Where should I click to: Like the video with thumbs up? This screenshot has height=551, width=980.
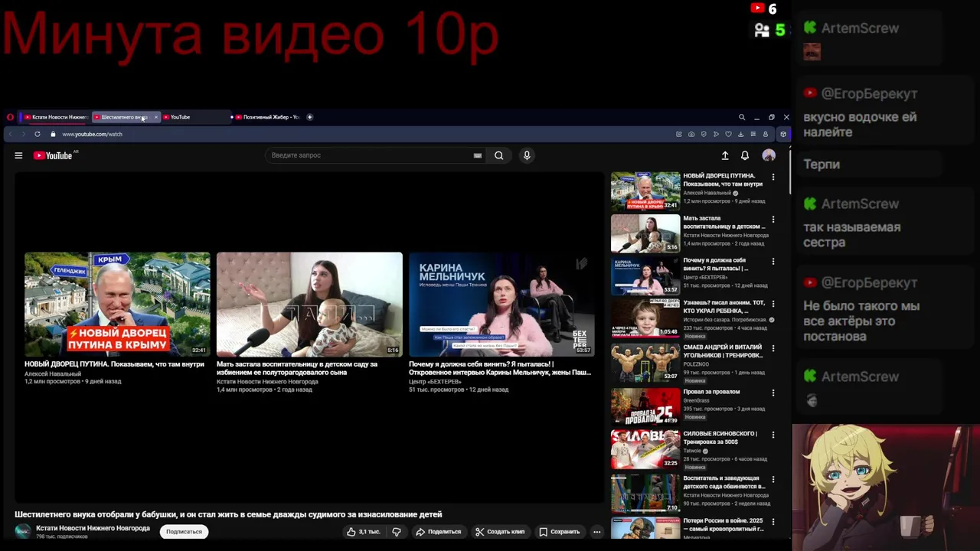pyautogui.click(x=364, y=532)
